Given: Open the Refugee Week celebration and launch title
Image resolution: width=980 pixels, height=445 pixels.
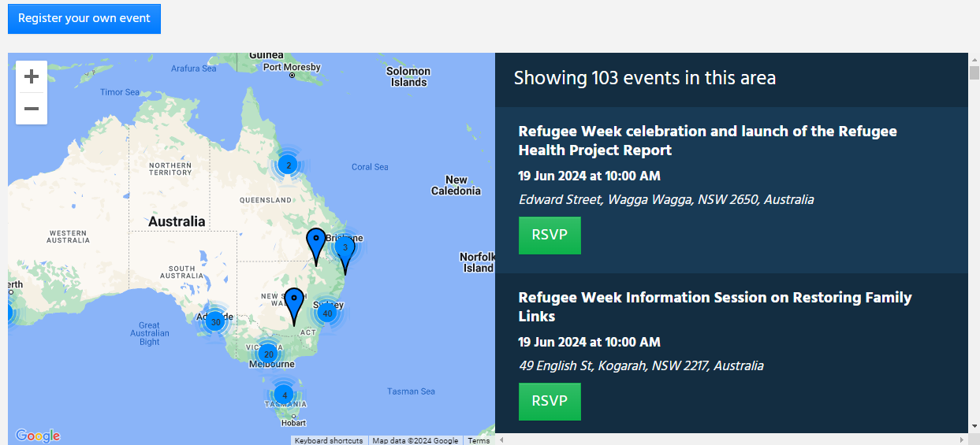Looking at the screenshot, I should [x=708, y=140].
